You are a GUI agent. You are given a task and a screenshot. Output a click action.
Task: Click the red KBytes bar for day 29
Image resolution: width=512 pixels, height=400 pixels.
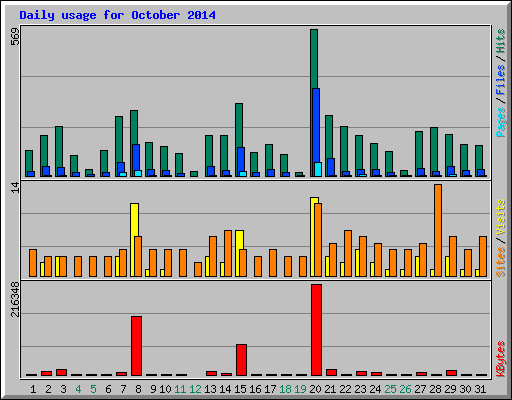coord(451,373)
